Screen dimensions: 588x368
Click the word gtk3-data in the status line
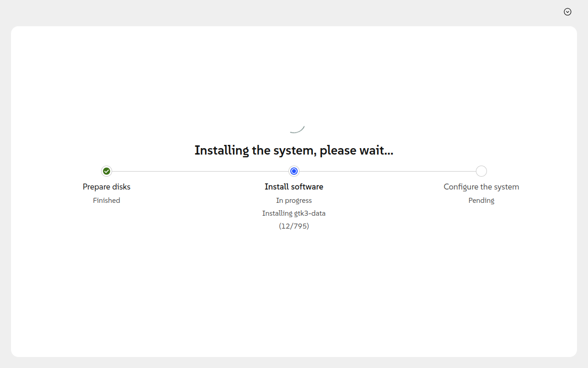pos(309,213)
